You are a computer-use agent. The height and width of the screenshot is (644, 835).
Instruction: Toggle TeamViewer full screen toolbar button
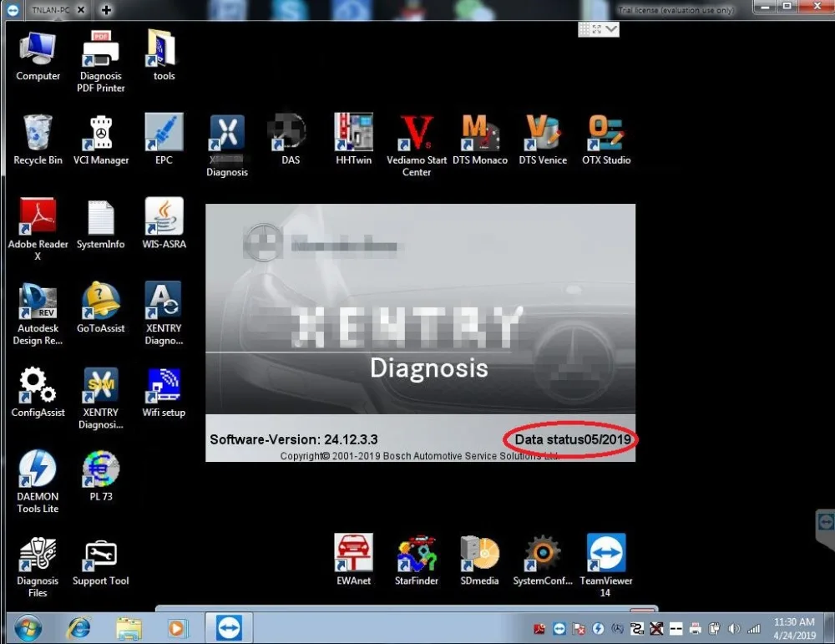[x=597, y=28]
